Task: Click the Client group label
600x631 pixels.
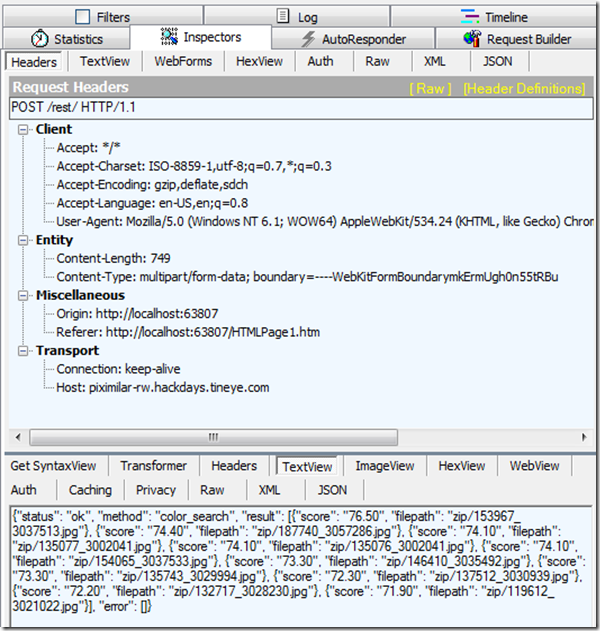Action: coord(54,129)
